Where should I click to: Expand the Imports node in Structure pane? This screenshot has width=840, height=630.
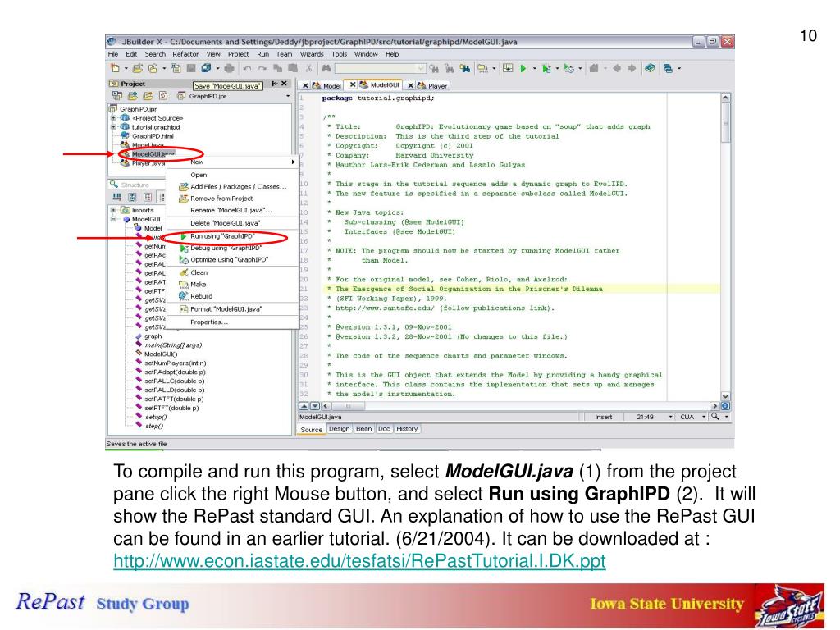click(113, 210)
